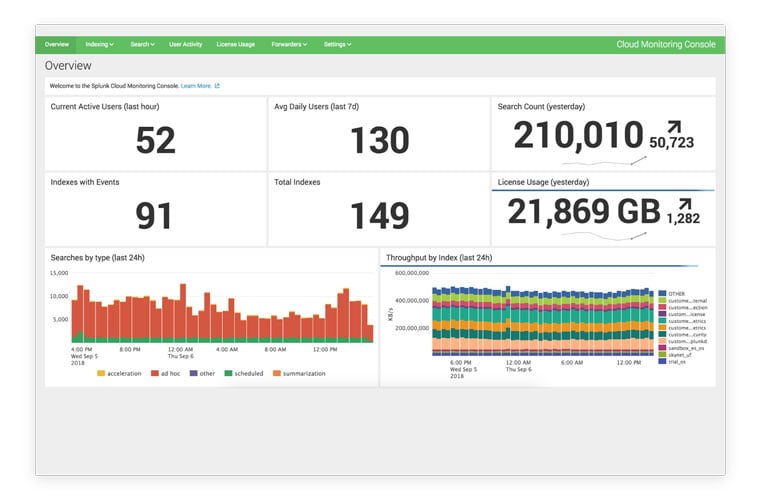Click the OTHER legend swatch in Throughput chart
Image resolution: width=760 pixels, height=500 pixels.
[x=662, y=294]
